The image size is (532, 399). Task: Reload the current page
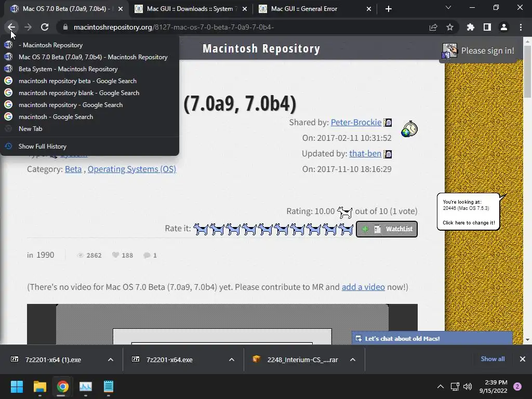(x=45, y=27)
